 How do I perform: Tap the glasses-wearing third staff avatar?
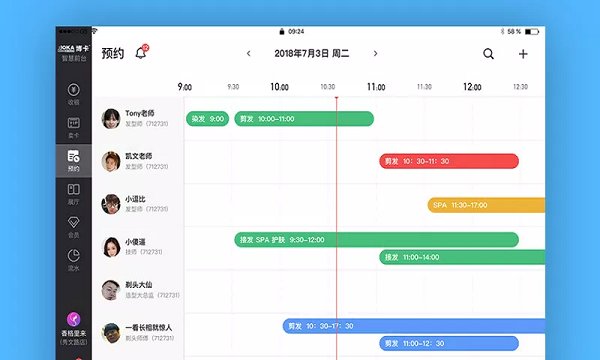coord(111,204)
